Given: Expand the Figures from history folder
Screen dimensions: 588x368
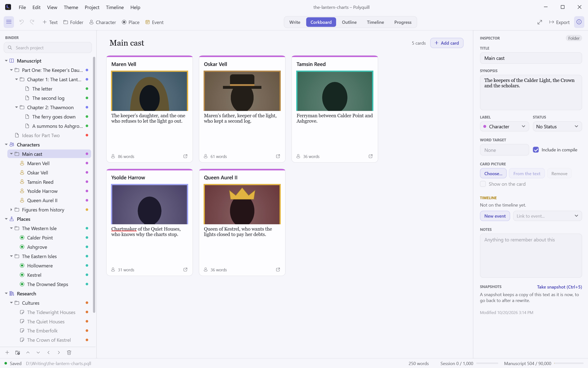Looking at the screenshot, I should (11, 210).
